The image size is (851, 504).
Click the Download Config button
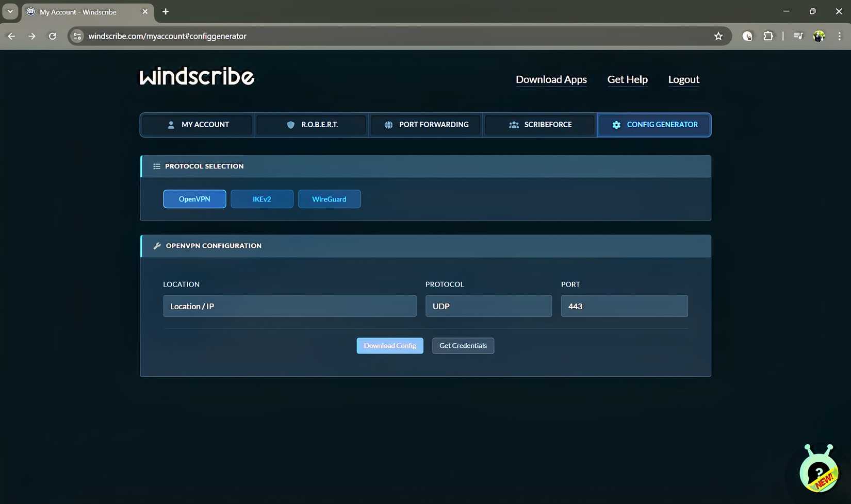[390, 346]
